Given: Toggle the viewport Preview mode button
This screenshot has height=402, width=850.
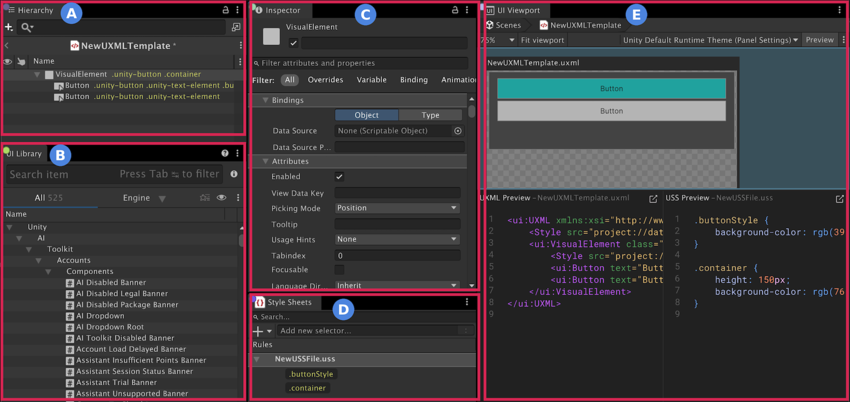Looking at the screenshot, I should (819, 40).
